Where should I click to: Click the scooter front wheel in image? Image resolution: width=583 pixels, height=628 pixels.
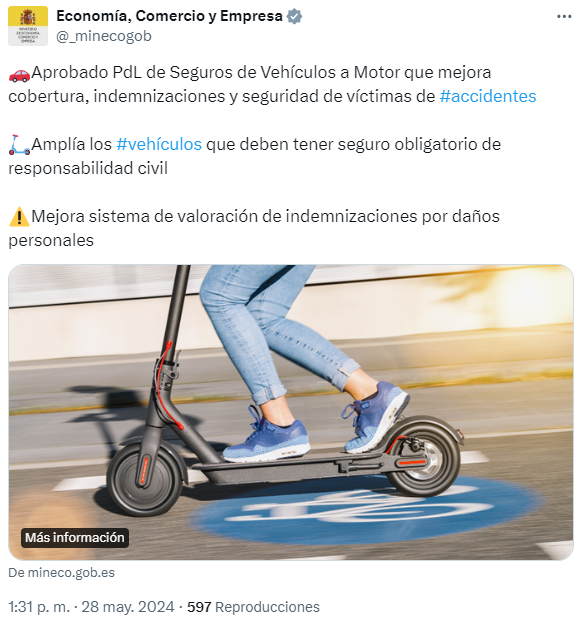pyautogui.click(x=144, y=479)
